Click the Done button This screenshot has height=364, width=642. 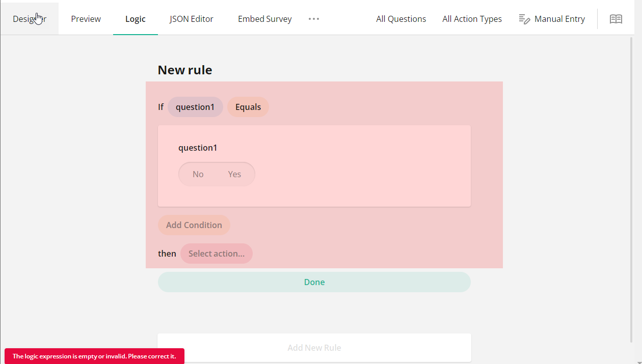point(314,282)
